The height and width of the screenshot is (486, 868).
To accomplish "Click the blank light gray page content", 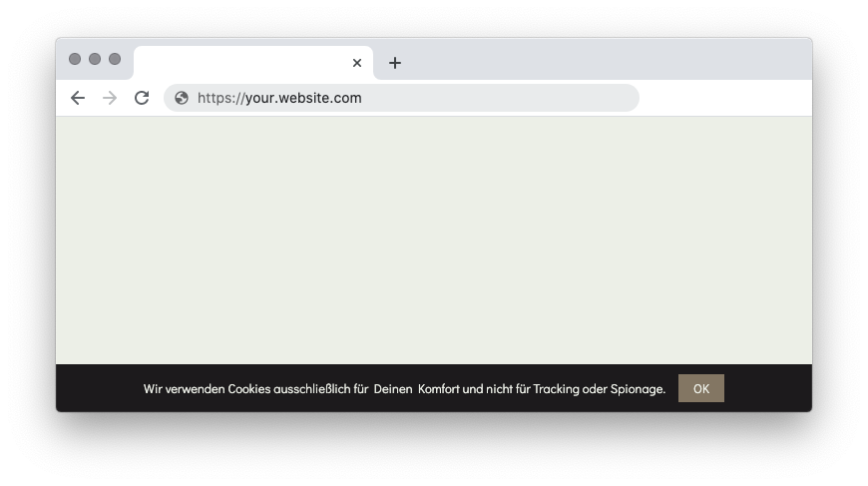I will click(433, 240).
